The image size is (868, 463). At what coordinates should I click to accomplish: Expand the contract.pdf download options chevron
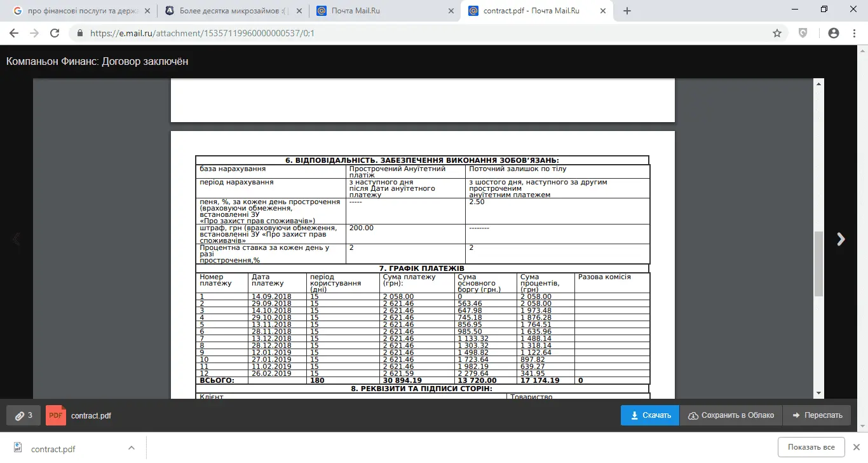pos(132,448)
